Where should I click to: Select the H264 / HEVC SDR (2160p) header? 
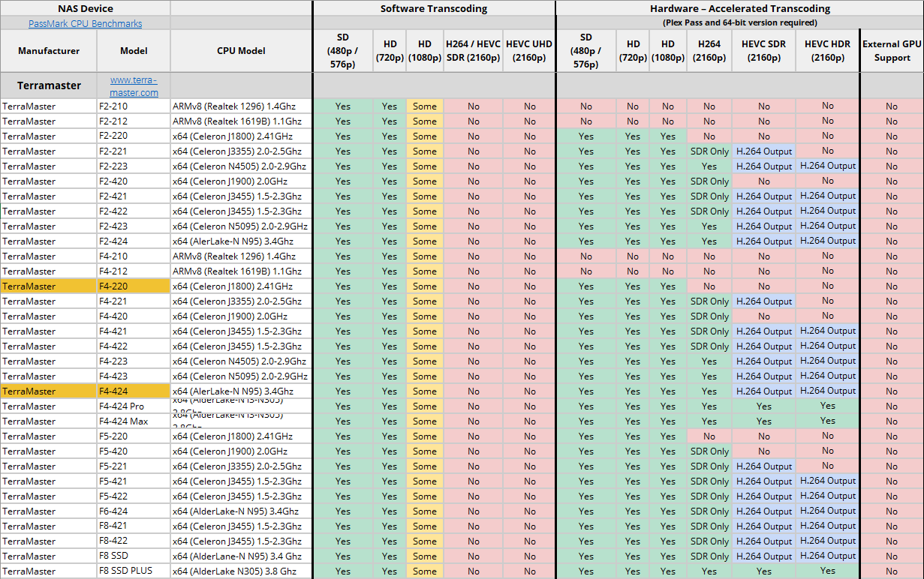[473, 51]
